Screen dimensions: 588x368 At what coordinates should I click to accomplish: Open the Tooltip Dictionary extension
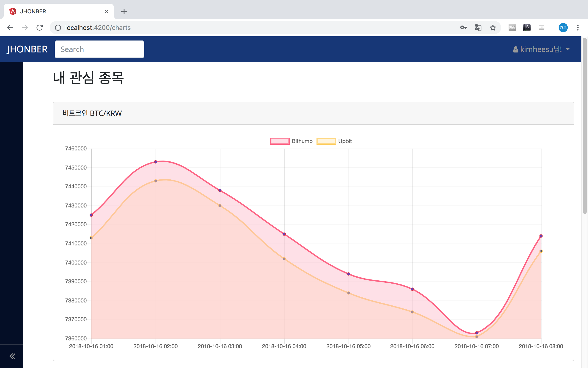[x=512, y=28]
